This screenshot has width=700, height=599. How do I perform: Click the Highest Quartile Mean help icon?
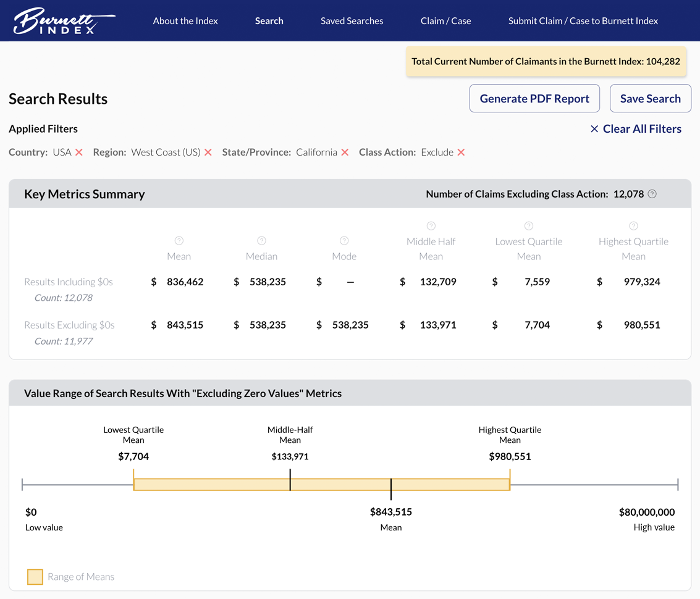(633, 225)
